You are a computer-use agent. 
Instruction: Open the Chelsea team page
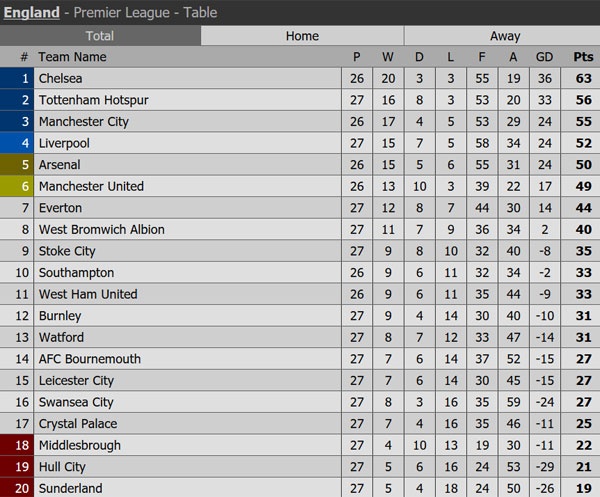(x=59, y=78)
